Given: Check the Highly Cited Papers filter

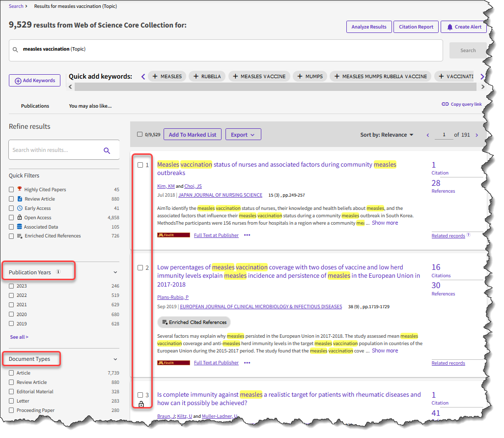Looking at the screenshot, I should [x=11, y=190].
